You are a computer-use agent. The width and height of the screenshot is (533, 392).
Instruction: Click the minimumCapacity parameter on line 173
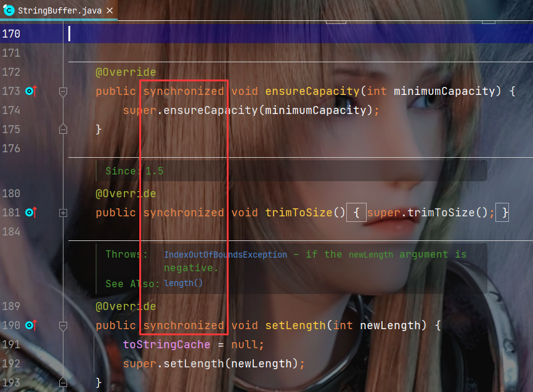click(x=444, y=91)
